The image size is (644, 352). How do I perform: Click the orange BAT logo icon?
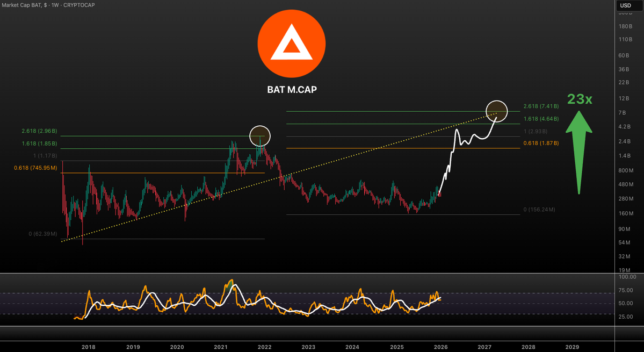coord(291,43)
